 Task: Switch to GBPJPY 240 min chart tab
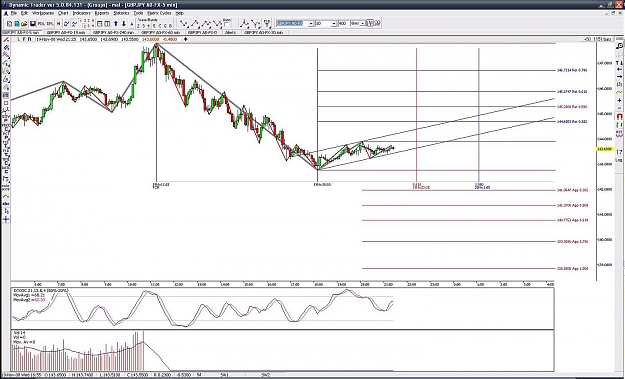pyautogui.click(x=113, y=33)
